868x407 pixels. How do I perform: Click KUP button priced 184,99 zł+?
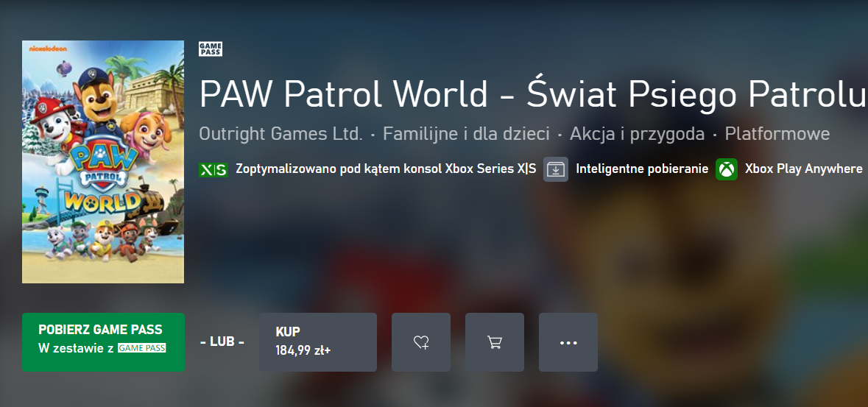pyautogui.click(x=318, y=342)
